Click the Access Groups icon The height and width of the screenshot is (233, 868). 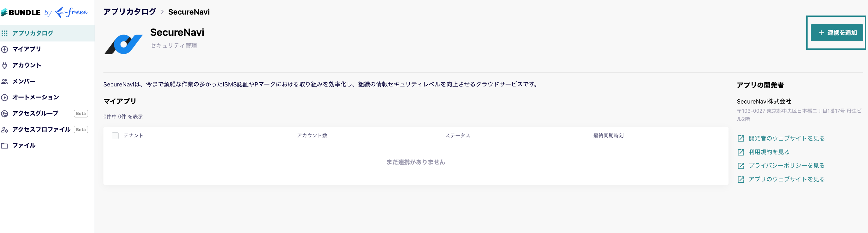(4, 114)
